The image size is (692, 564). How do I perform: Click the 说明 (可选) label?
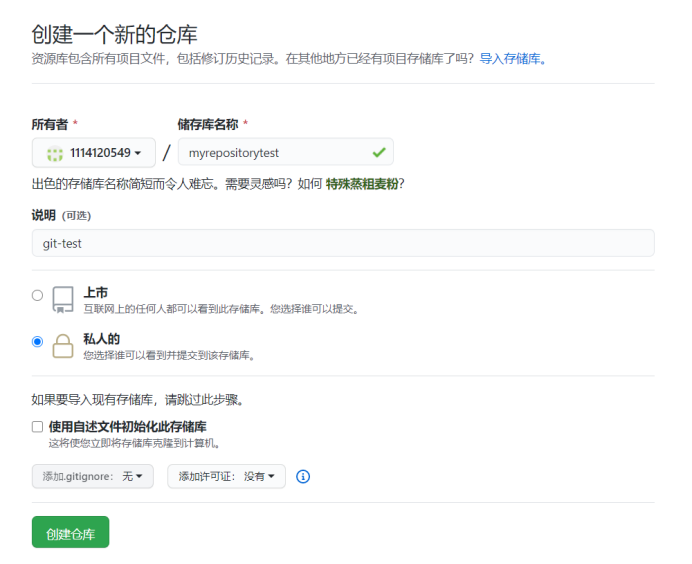pyautogui.click(x=61, y=215)
